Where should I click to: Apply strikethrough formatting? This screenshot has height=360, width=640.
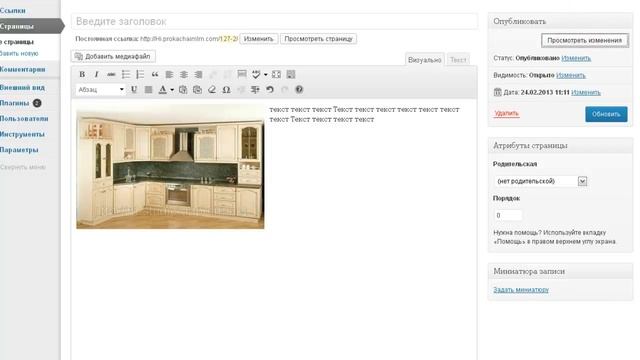[x=111, y=74]
